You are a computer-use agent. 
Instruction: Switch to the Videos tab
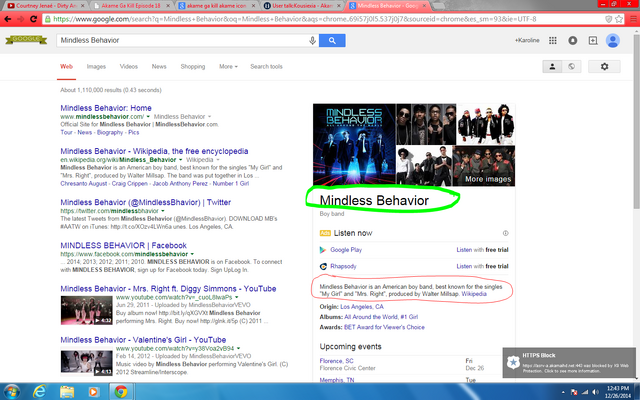click(129, 67)
